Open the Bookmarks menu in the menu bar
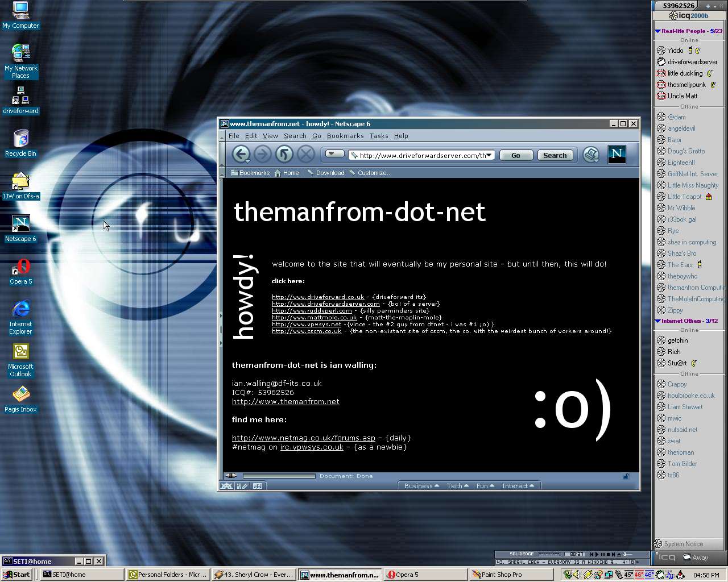This screenshot has width=728, height=582. (x=345, y=136)
